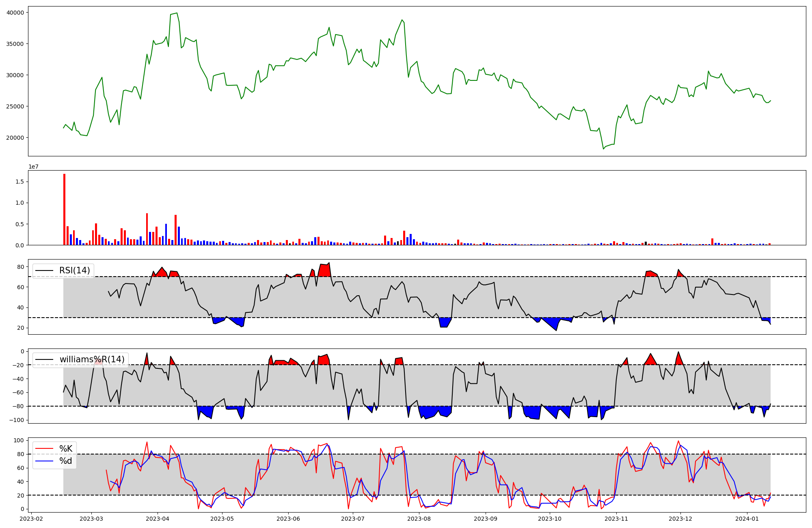Click the 40000 price axis label

tap(15, 13)
